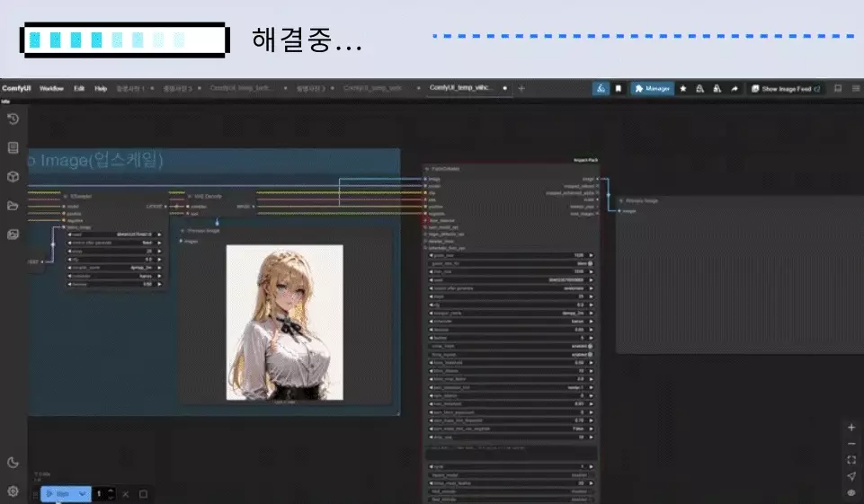The height and width of the screenshot is (504, 864).
Task: Increase the queue batch count stepper
Action: (x=111, y=491)
